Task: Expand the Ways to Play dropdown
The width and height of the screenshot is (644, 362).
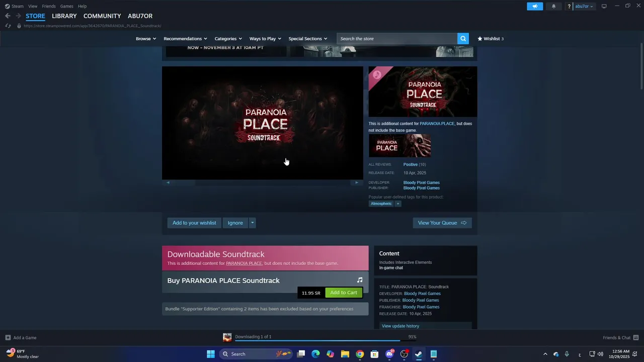Action: [266, 39]
